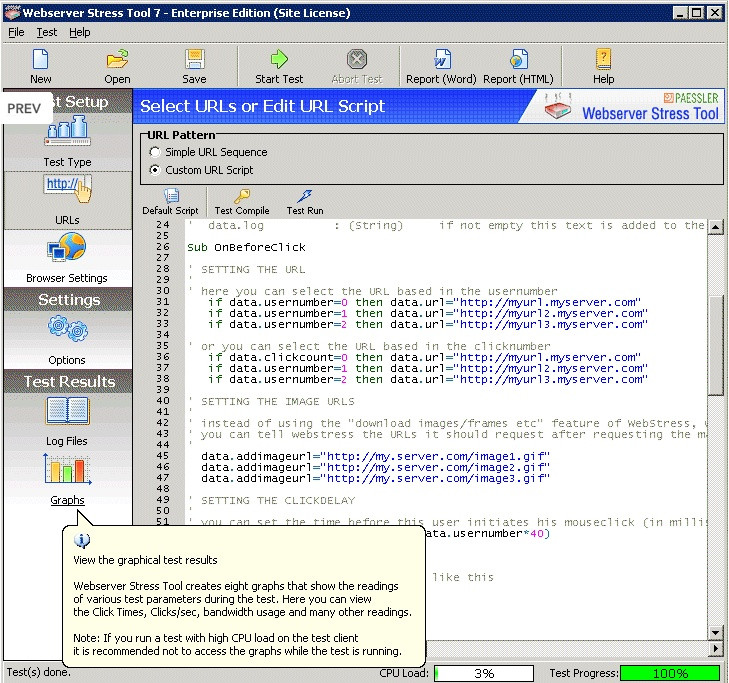This screenshot has width=729, height=683.
Task: Open Browser Settings in the sidebar
Action: pos(67,258)
